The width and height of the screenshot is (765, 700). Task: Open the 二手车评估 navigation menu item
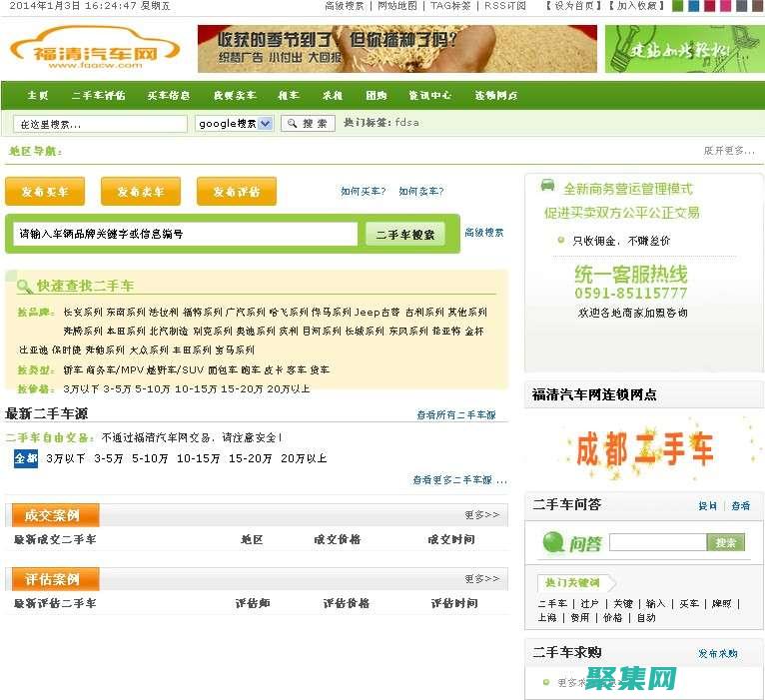click(x=98, y=96)
